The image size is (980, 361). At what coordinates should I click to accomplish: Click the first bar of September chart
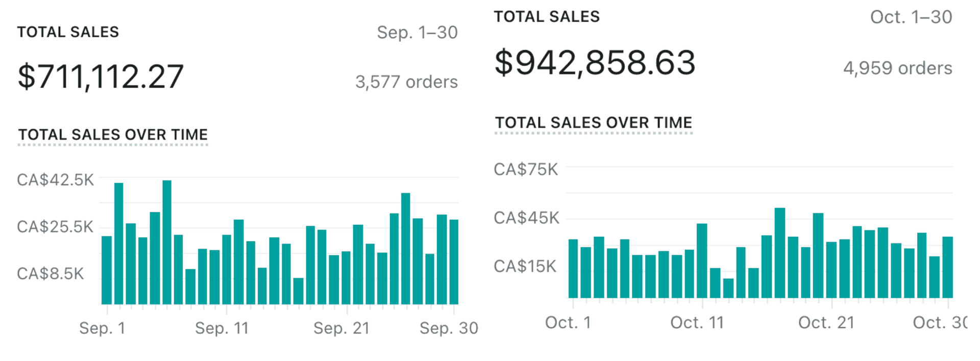coord(107,270)
